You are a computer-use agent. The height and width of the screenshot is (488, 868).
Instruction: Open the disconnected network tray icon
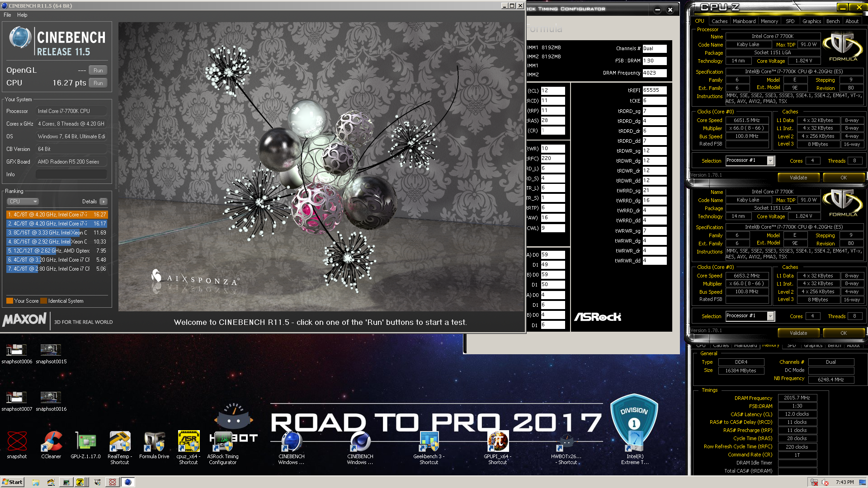click(814, 482)
